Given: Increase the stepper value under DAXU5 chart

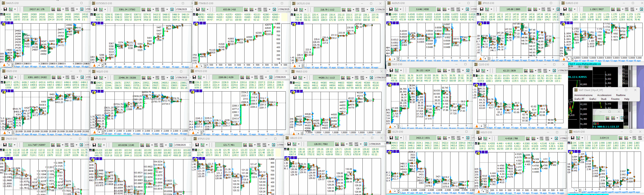Looking at the screenshot, I should point(12,64).
